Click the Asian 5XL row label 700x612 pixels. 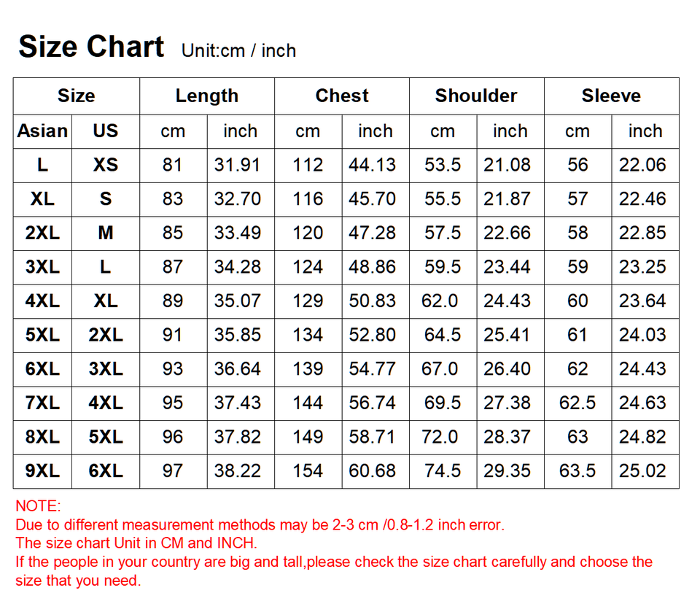click(42, 335)
